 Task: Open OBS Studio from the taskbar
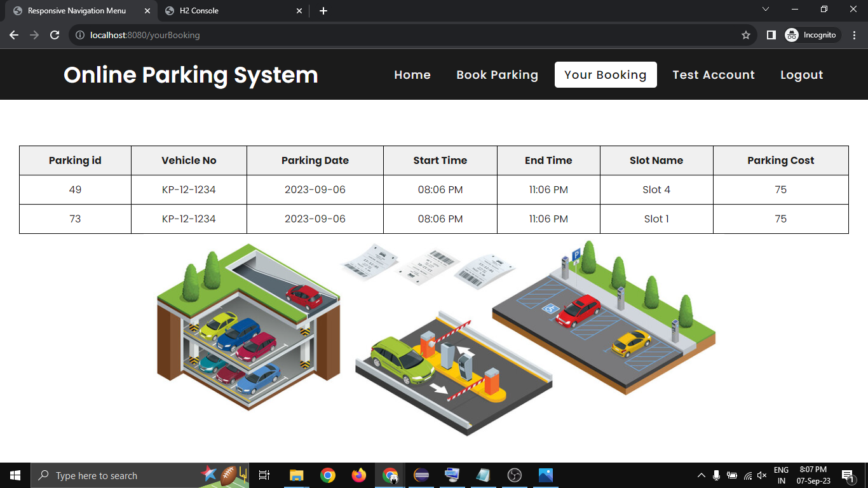tap(515, 475)
